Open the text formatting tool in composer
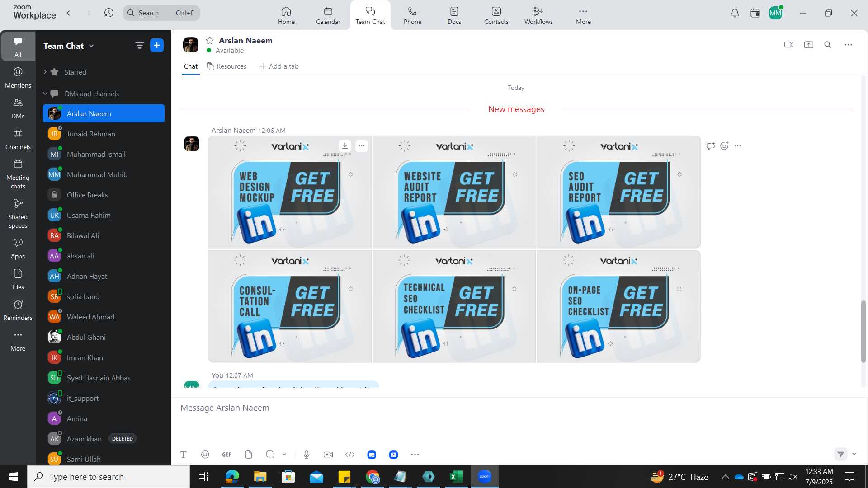This screenshot has height=488, width=868. click(184, 455)
